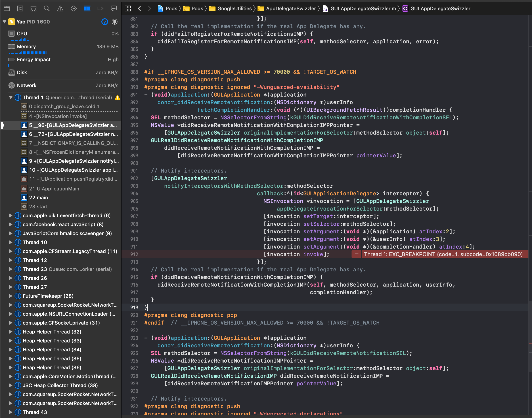Go back with the editor back arrow

(139, 8)
